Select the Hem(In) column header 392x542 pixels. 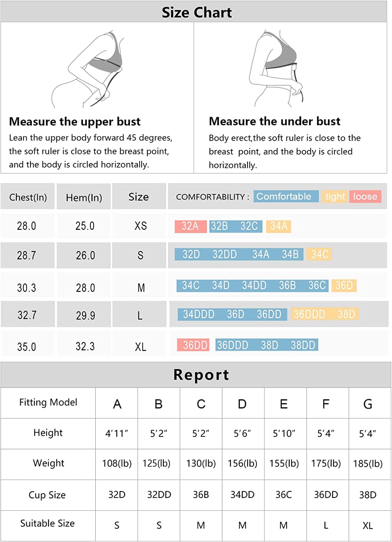(84, 198)
